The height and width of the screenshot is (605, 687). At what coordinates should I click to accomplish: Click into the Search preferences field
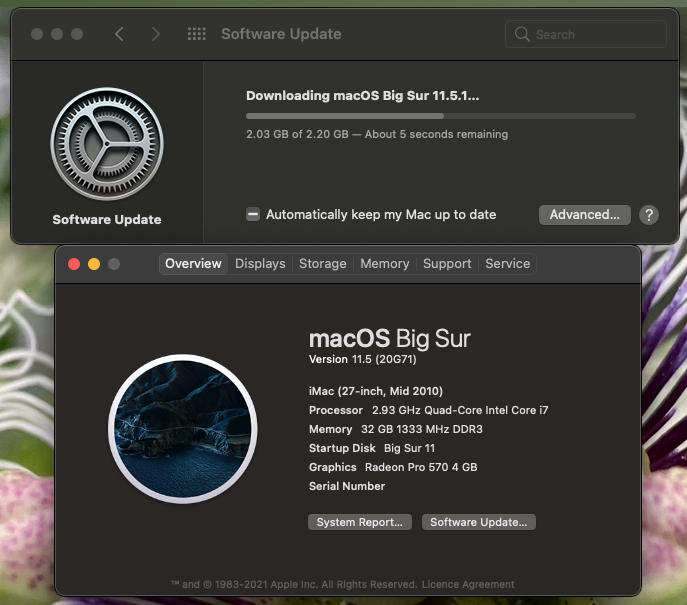click(586, 34)
